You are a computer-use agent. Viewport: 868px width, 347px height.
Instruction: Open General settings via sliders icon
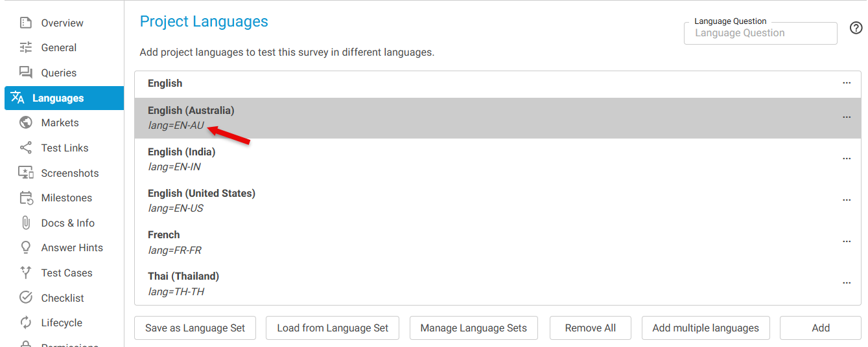(26, 48)
